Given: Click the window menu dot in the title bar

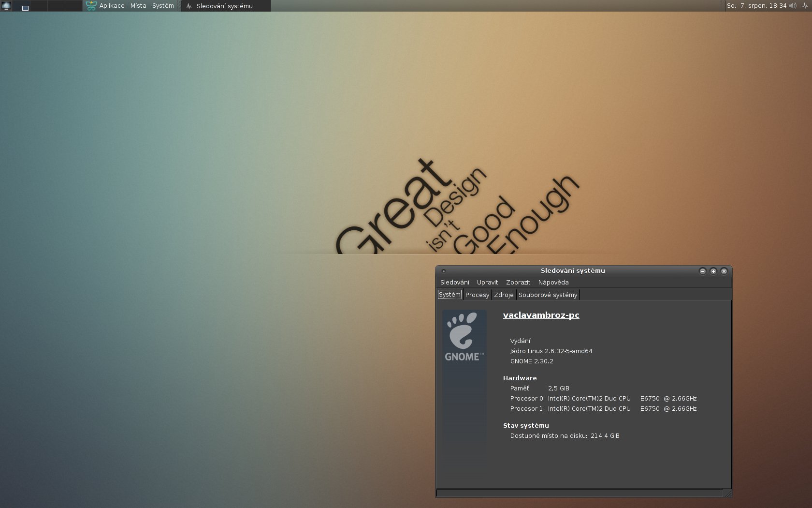Looking at the screenshot, I should point(444,271).
